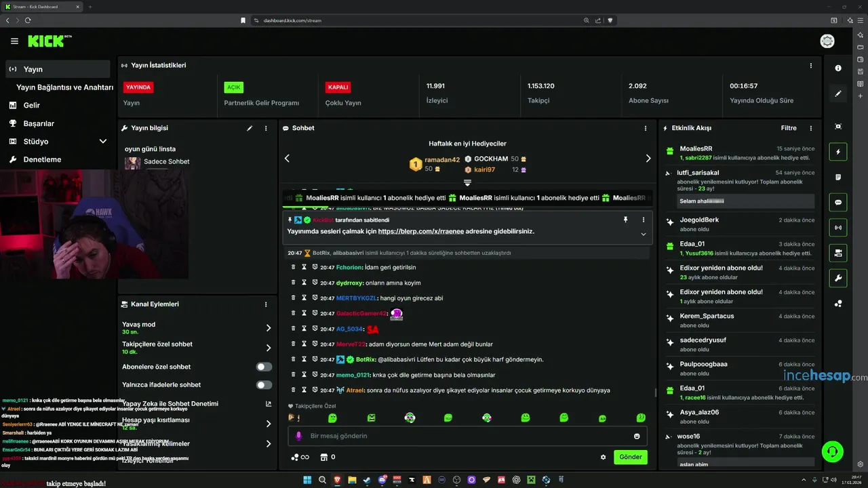Focus the Bir mesaj gönderin input
868x488 pixels.
pyautogui.click(x=467, y=436)
